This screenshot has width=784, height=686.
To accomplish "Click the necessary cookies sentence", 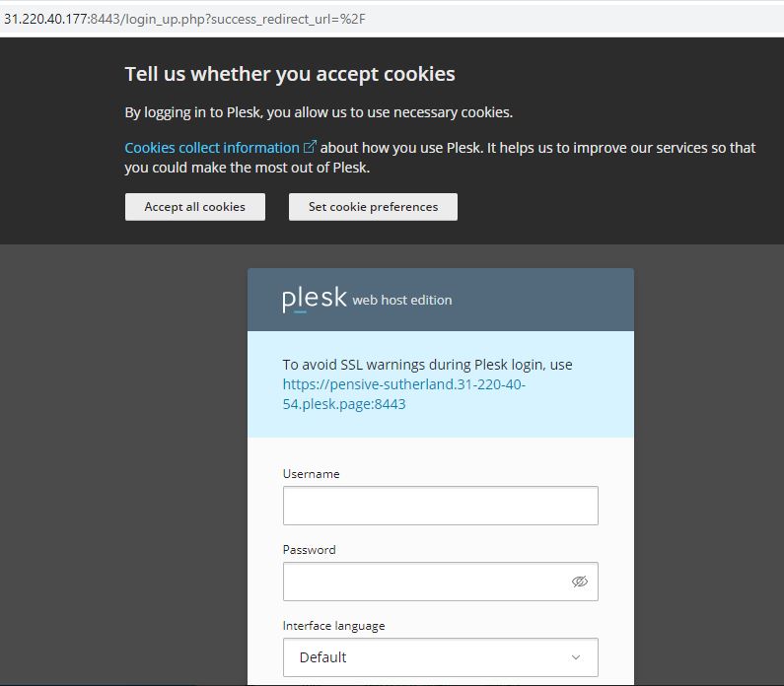I will click(x=319, y=112).
